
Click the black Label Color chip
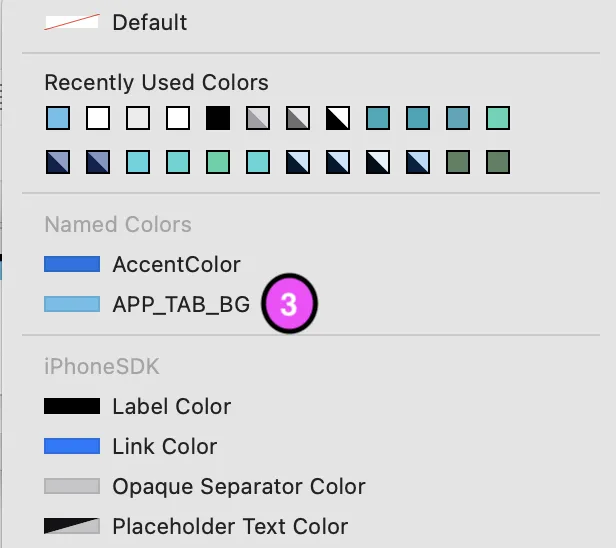coord(72,407)
